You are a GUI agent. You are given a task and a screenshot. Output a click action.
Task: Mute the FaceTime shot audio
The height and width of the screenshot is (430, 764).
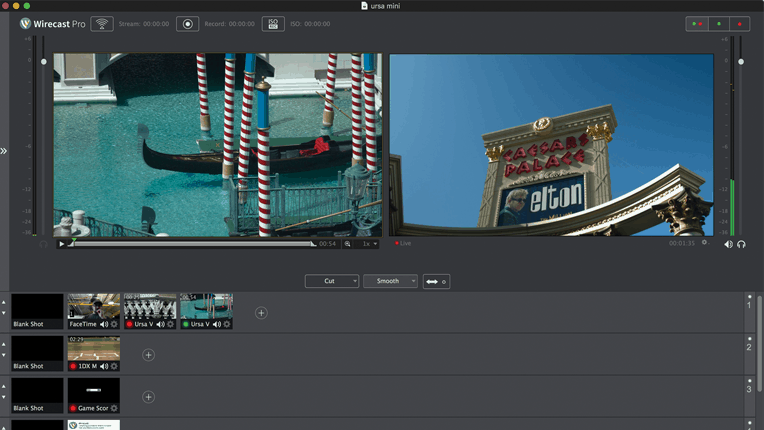point(104,324)
